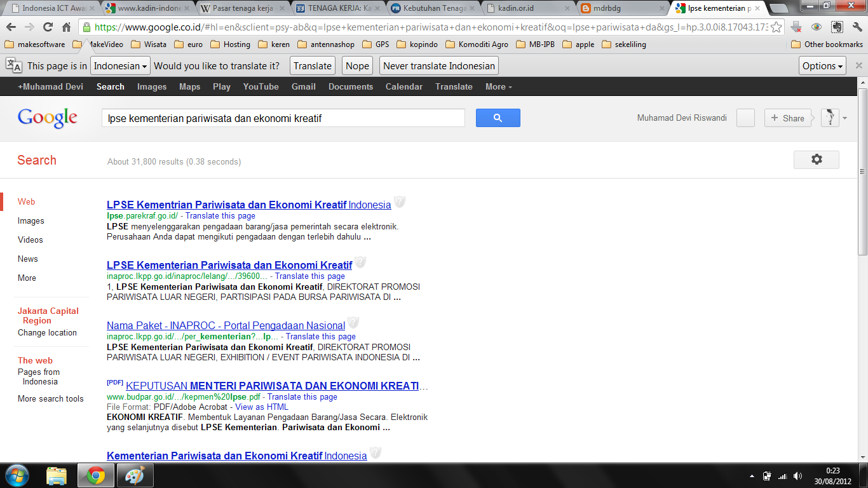
Task: Click the network signal tray icon
Action: tap(782, 476)
